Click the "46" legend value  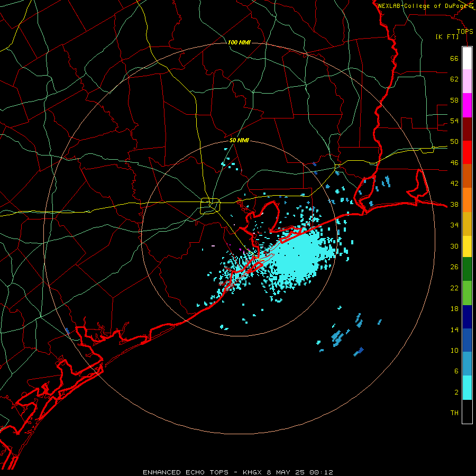click(x=454, y=163)
